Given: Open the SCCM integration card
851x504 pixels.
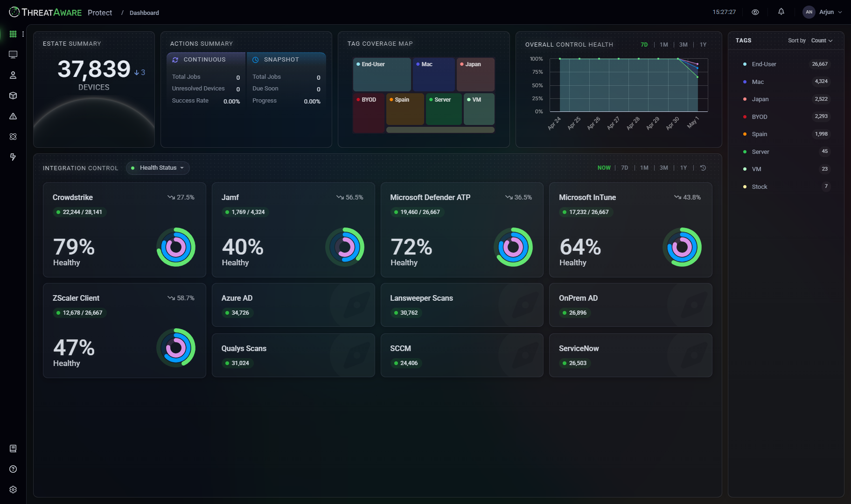Looking at the screenshot, I should tap(462, 355).
